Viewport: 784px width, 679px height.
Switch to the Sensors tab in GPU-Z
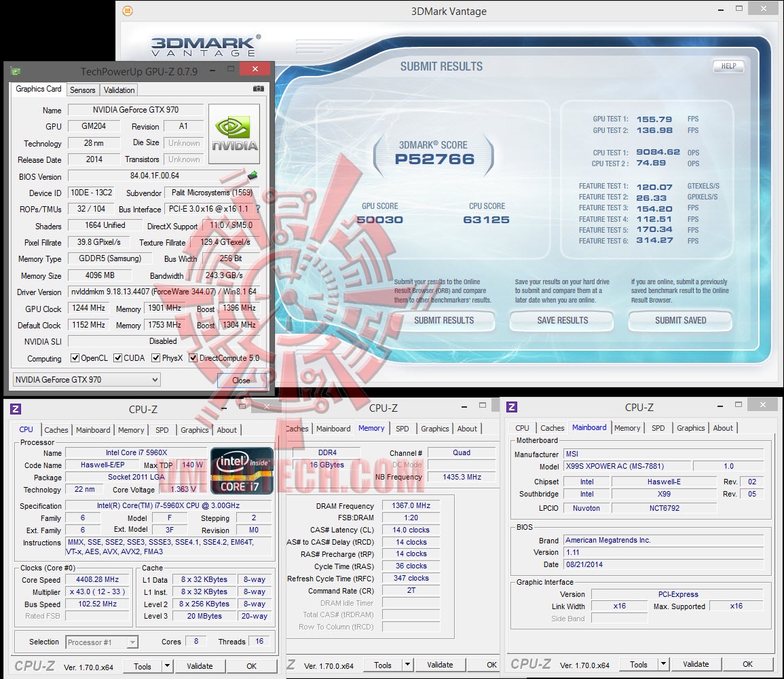click(x=83, y=90)
